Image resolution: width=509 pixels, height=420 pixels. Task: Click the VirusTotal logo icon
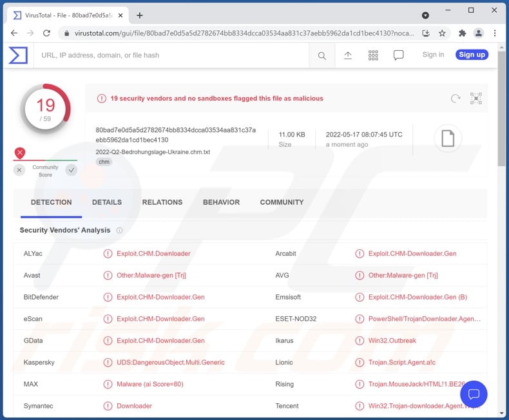[18, 55]
